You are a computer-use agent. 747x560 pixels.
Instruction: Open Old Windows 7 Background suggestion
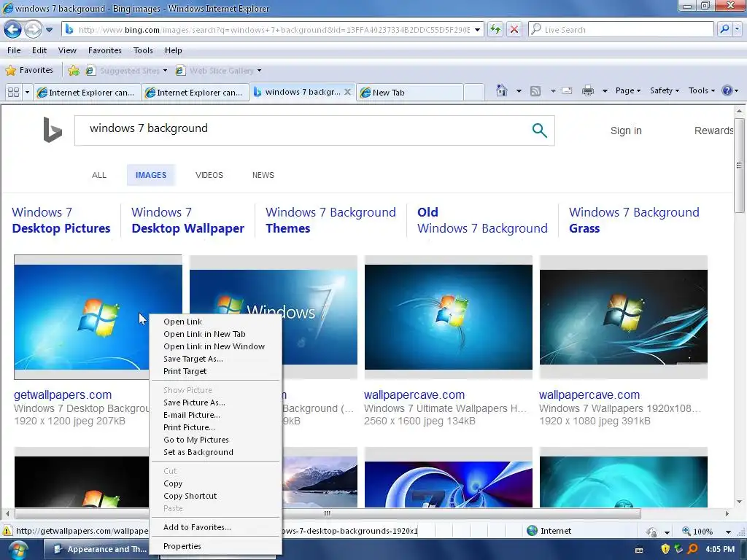click(x=482, y=220)
